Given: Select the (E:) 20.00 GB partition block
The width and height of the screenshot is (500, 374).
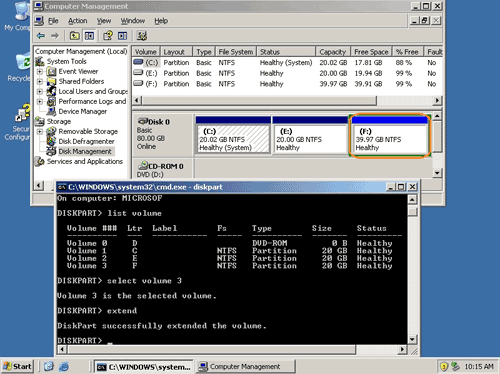Looking at the screenshot, I should click(x=310, y=135).
